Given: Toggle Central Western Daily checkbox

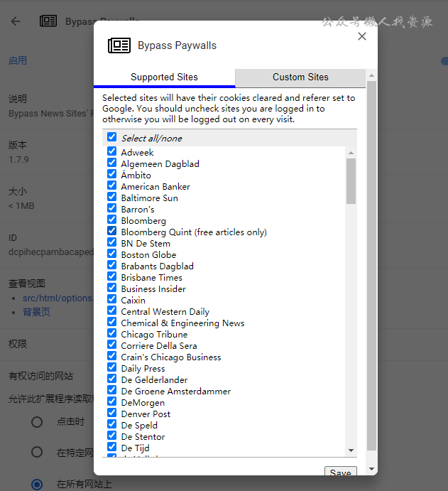Looking at the screenshot, I should coord(111,311).
